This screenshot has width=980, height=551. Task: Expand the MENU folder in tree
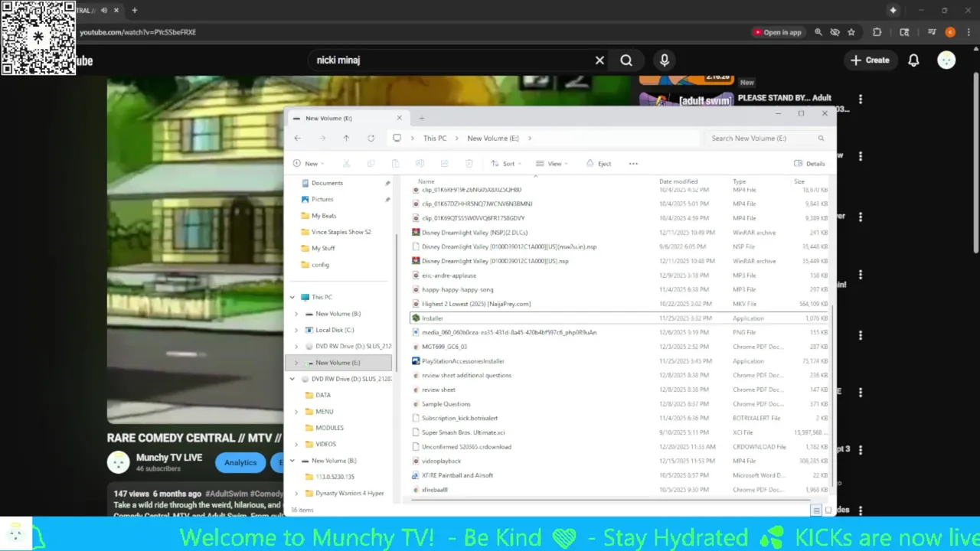297,412
